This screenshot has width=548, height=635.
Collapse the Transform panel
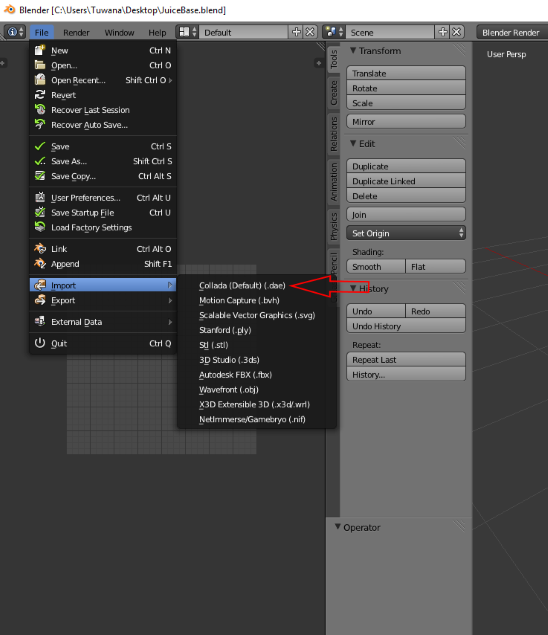tap(353, 51)
